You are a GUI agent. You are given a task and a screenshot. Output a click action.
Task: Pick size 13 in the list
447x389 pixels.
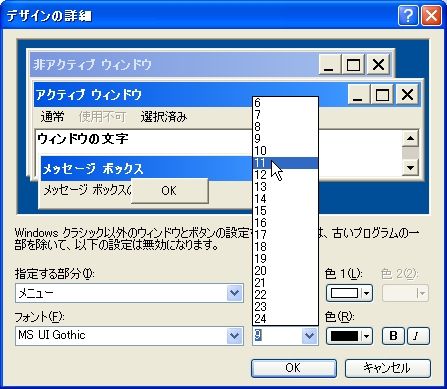click(x=285, y=187)
